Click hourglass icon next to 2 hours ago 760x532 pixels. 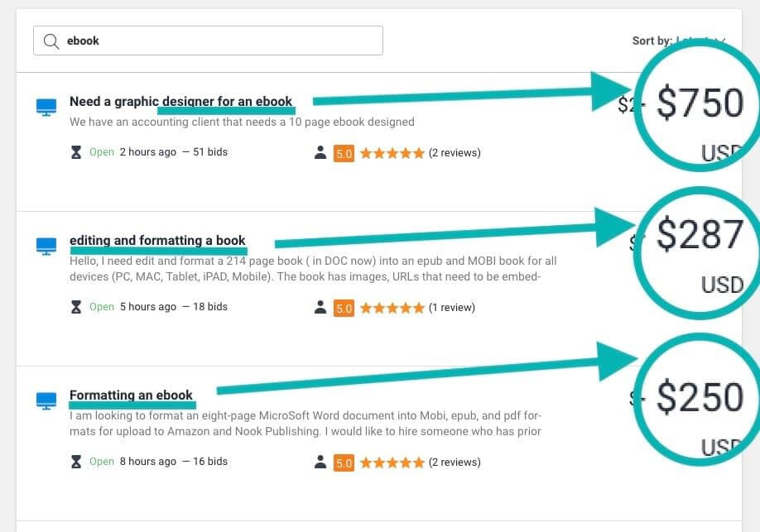(76, 152)
